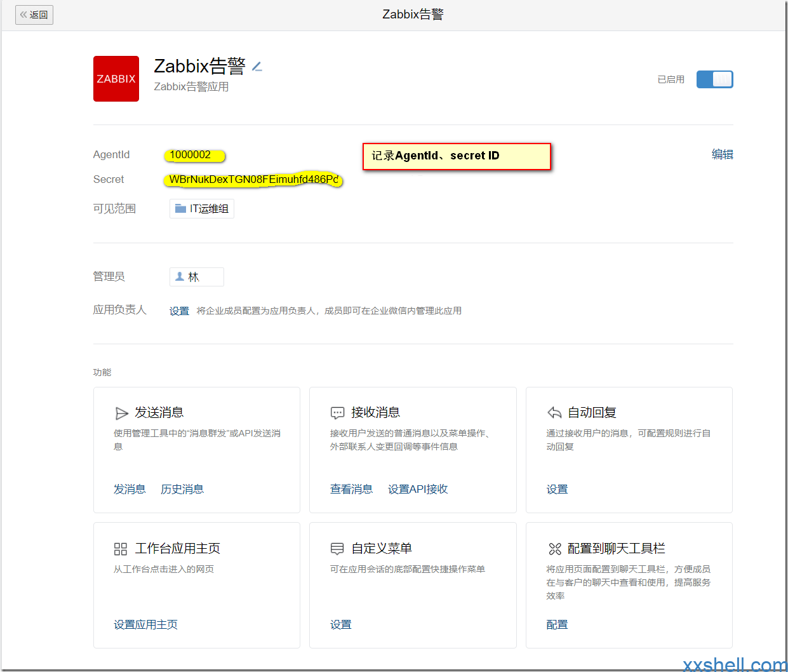The height and width of the screenshot is (672, 788).
Task: Select the Secret value WBrNukDexTGN08FEimuhfd486Pc
Action: click(x=253, y=180)
